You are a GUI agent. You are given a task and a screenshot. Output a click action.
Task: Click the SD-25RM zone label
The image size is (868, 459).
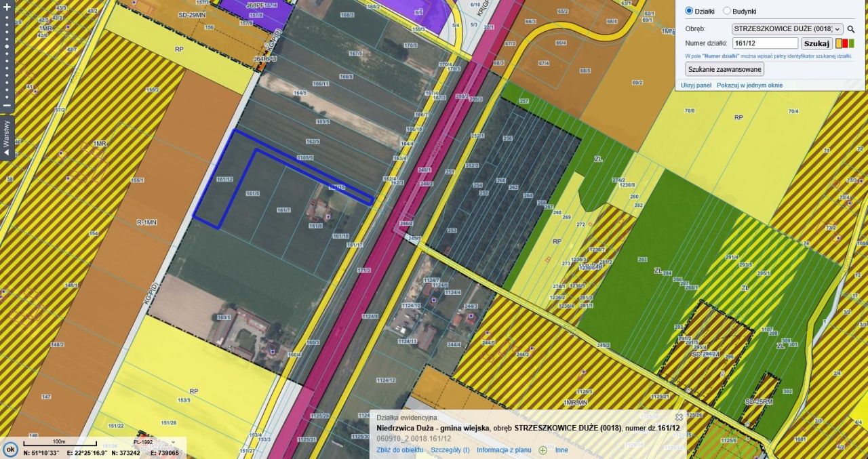click(x=759, y=402)
